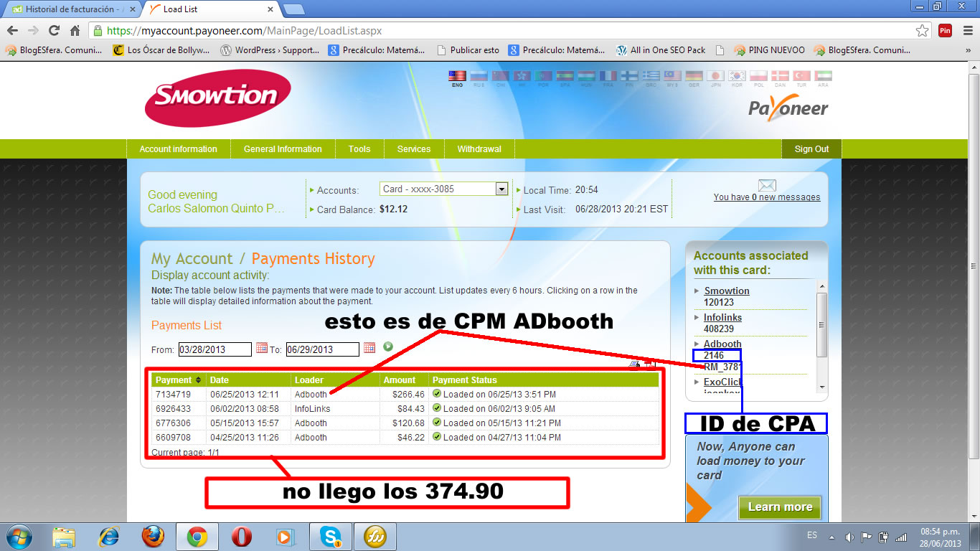Click the Learn more button

click(780, 507)
